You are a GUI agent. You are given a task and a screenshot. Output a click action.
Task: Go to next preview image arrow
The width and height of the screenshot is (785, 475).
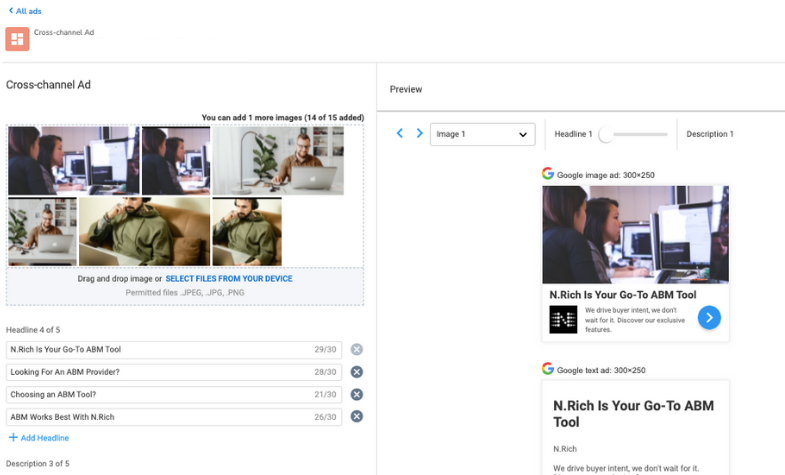point(419,133)
